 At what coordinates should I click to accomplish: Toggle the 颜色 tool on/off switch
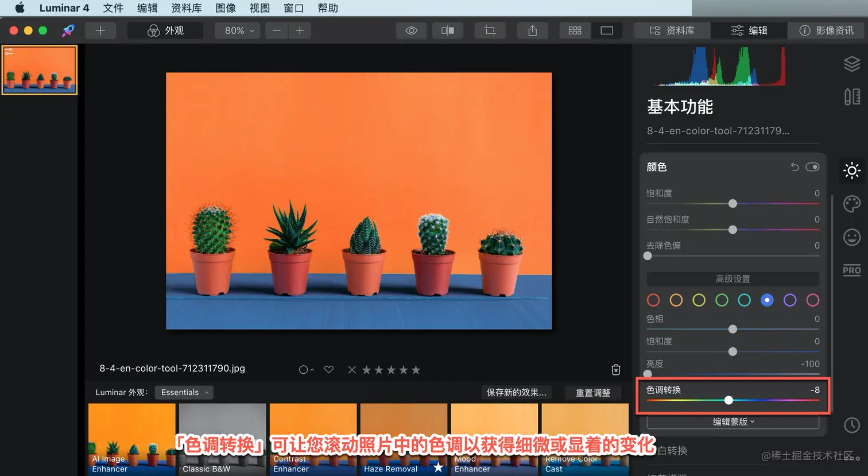812,167
